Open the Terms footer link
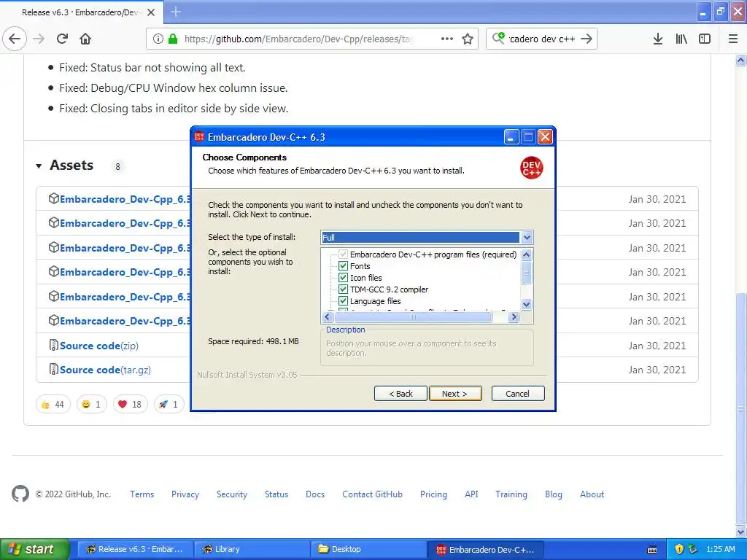747x560 pixels. point(142,494)
